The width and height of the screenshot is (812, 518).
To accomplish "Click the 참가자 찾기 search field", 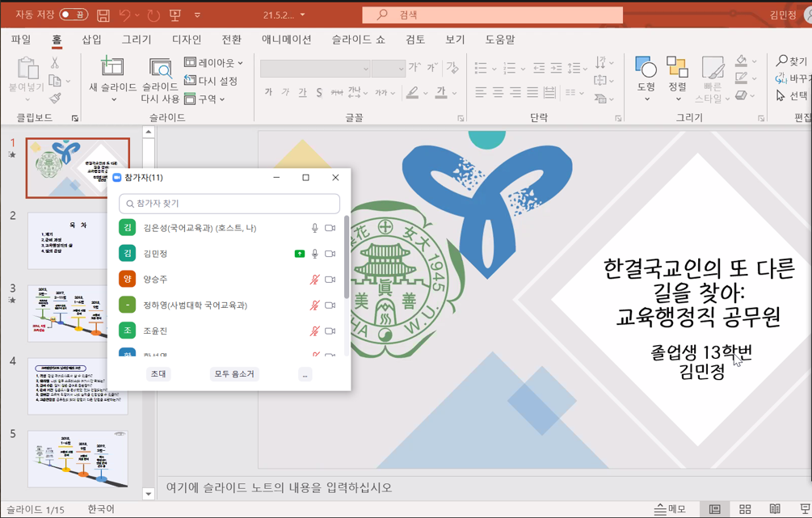I will (229, 204).
